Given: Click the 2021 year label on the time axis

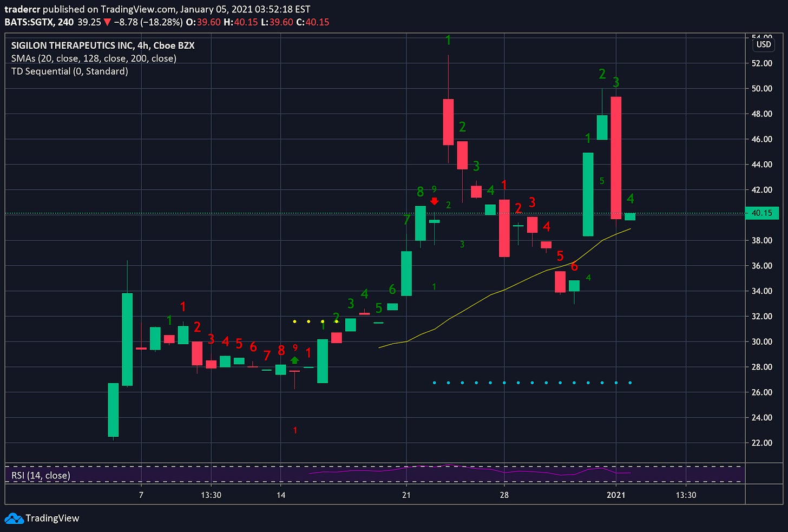Looking at the screenshot, I should tap(616, 495).
